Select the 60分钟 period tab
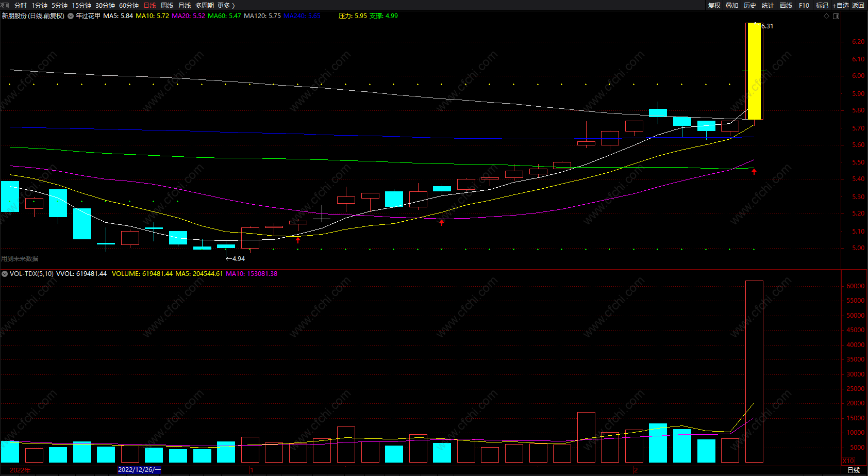Image resolution: width=868 pixels, height=476 pixels. [x=129, y=5]
